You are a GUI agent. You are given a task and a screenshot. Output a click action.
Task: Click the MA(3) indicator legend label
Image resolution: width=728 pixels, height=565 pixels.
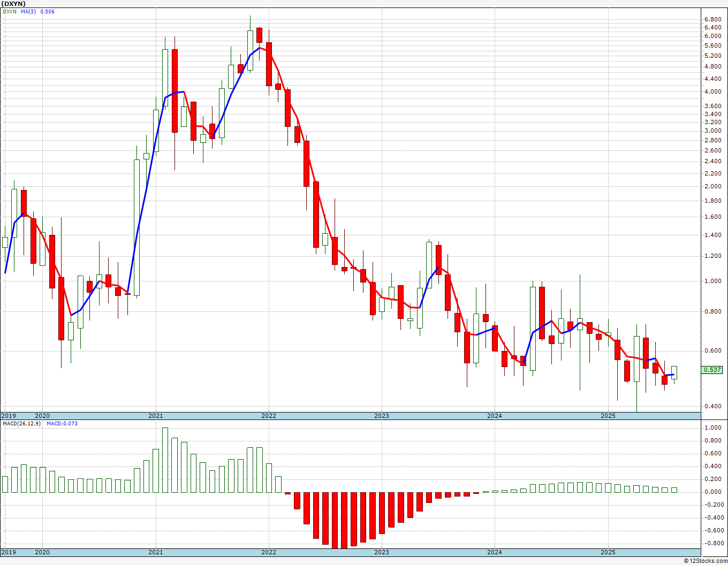pos(29,12)
